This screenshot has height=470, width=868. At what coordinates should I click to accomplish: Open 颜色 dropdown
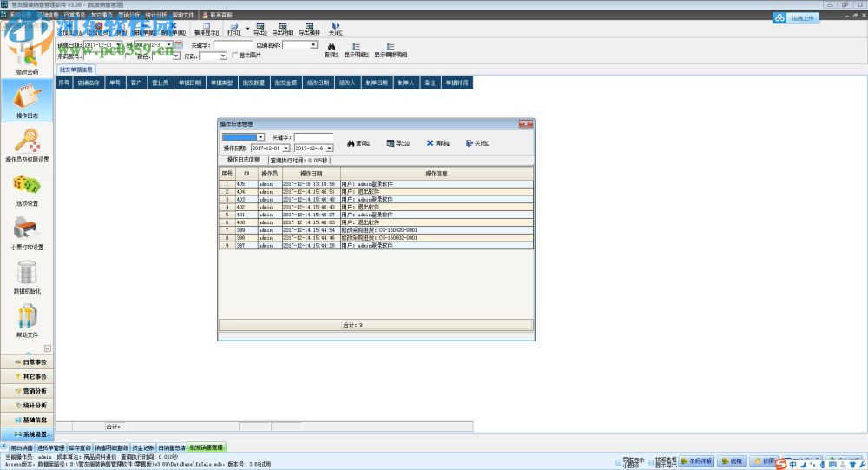pyautogui.click(x=176, y=56)
